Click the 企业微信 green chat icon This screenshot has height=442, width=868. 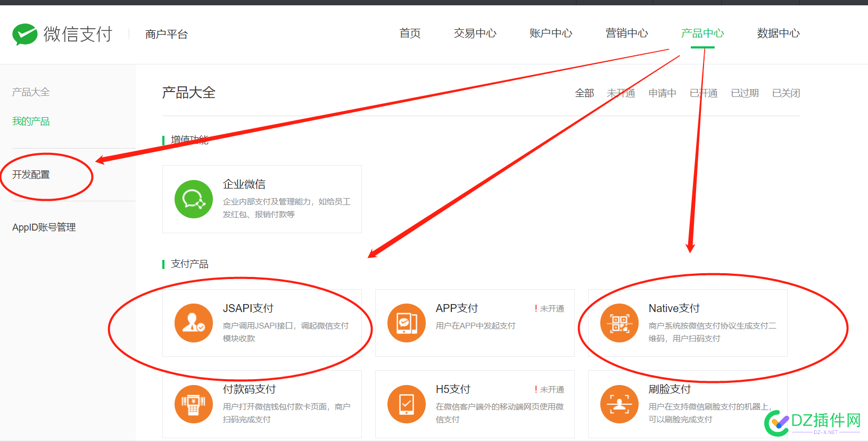194,199
